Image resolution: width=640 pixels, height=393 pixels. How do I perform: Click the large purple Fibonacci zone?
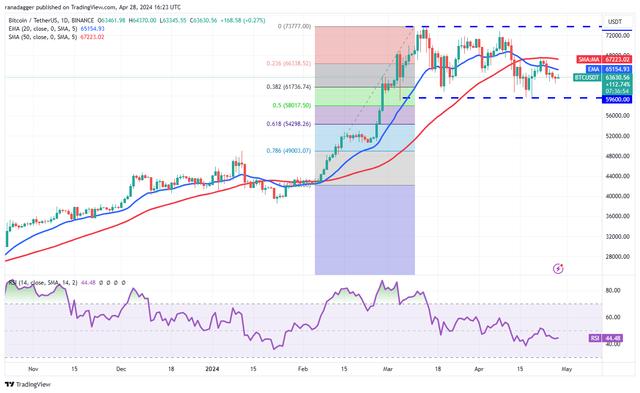(365, 230)
